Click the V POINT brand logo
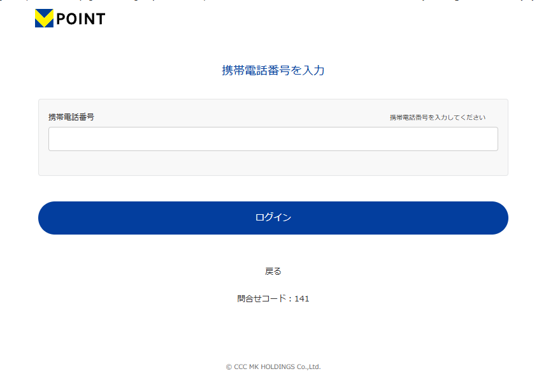 coord(70,19)
